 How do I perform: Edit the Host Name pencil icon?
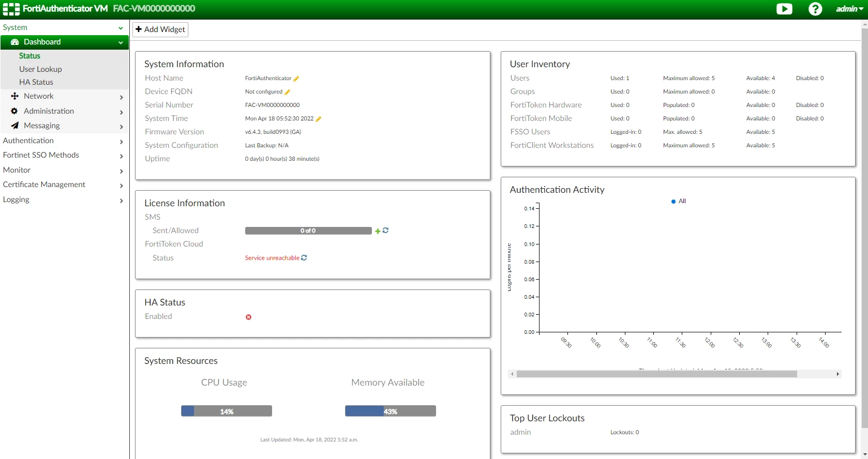click(296, 79)
